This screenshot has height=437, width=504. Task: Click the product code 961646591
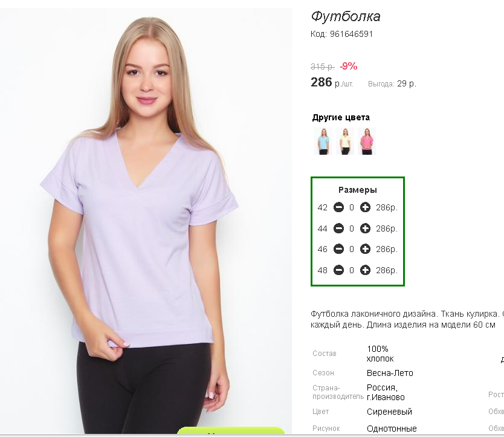351,34
